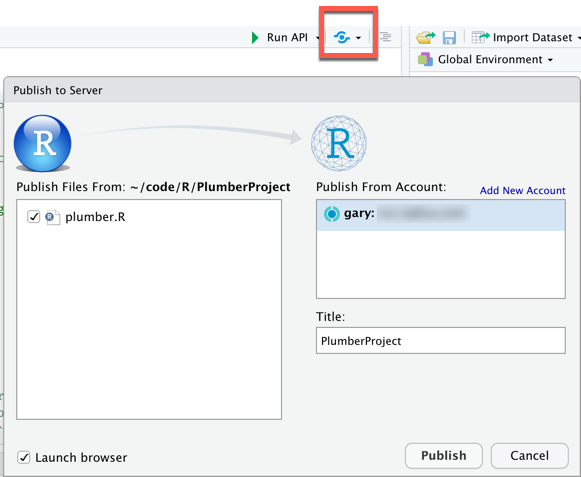Click the Title input field
This screenshot has height=477, width=581.
tap(441, 341)
